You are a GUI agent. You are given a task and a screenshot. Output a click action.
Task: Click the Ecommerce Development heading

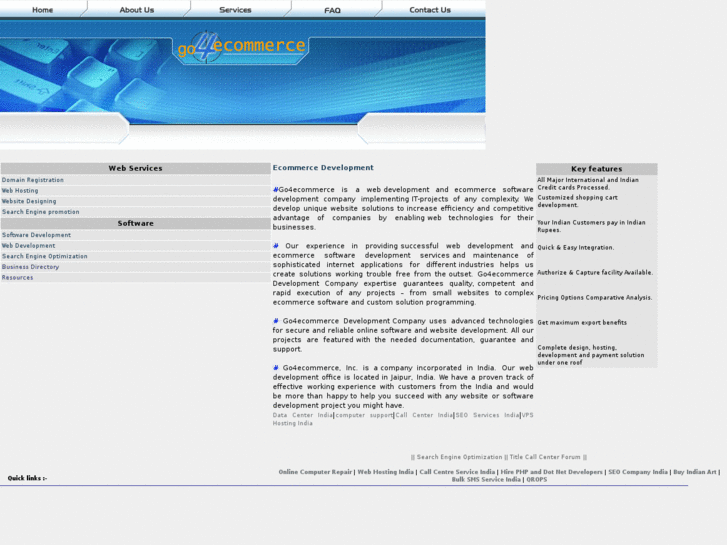[323, 168]
